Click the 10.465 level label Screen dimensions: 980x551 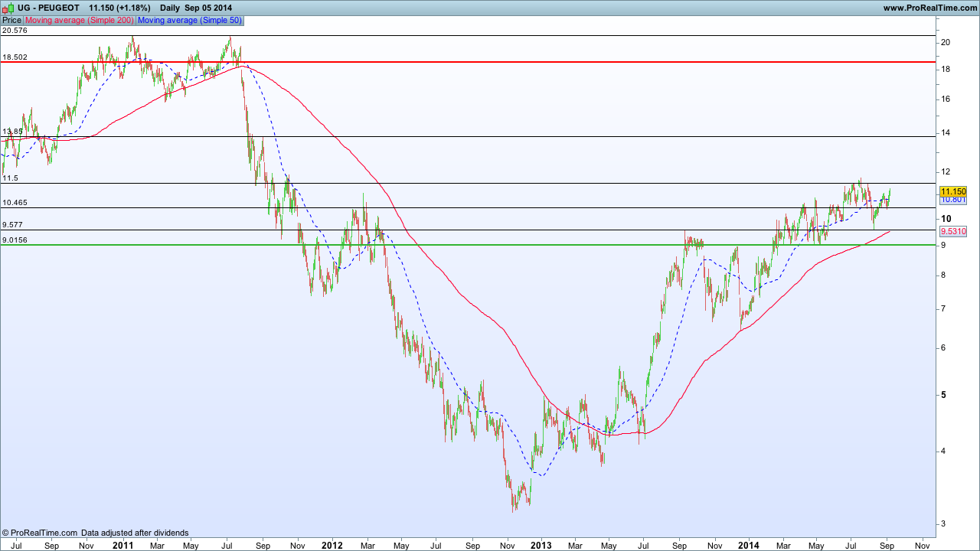pyautogui.click(x=15, y=203)
